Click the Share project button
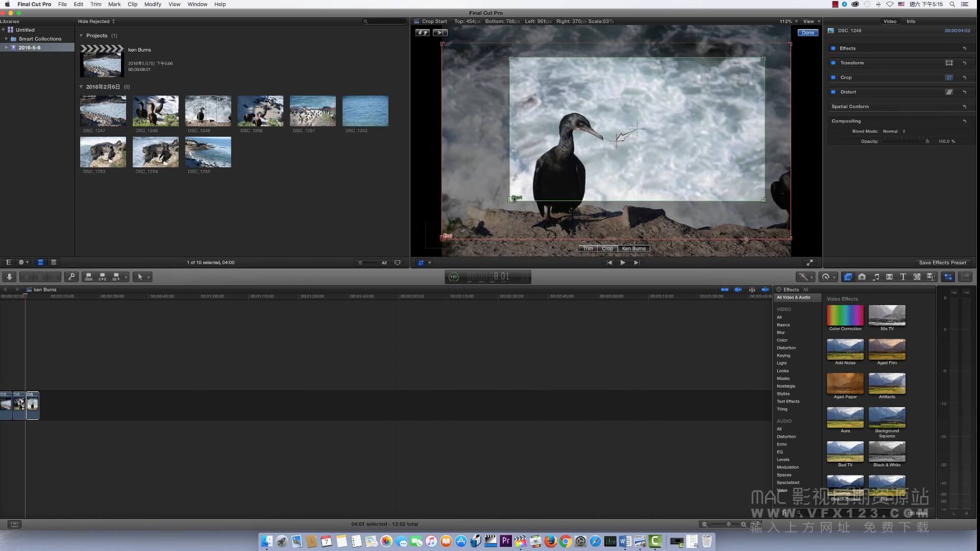The image size is (980, 551). (965, 277)
